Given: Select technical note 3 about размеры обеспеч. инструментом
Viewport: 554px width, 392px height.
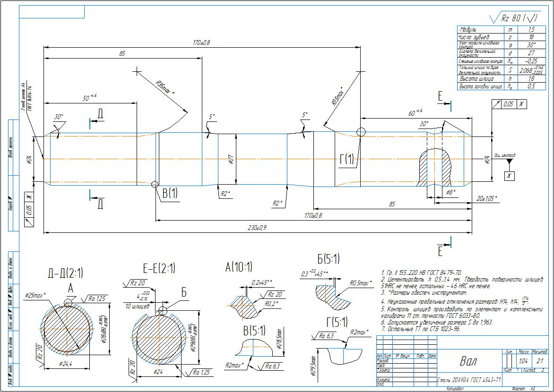Looking at the screenshot, I should click(423, 293).
